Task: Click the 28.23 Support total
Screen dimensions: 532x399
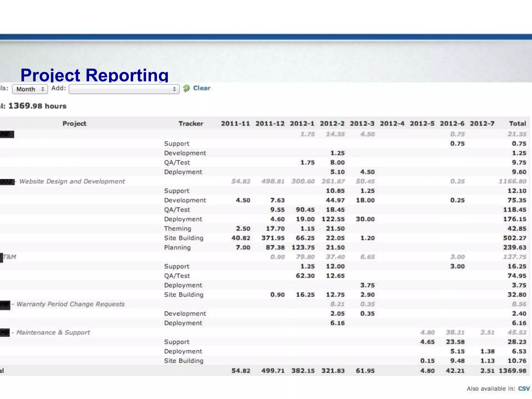Action: tap(517, 342)
